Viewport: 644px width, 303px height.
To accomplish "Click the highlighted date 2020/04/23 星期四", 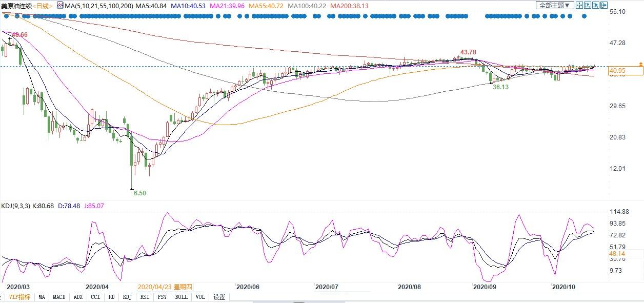I will coord(165,287).
